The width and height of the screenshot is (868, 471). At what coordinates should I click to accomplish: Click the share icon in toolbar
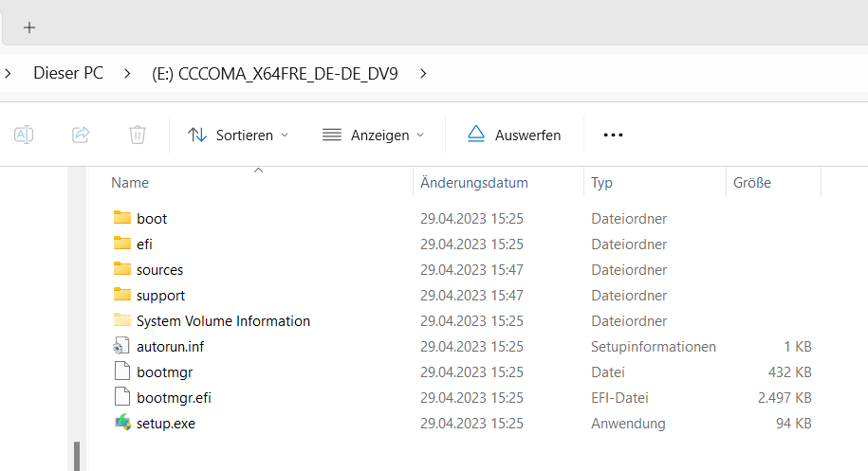(81, 135)
